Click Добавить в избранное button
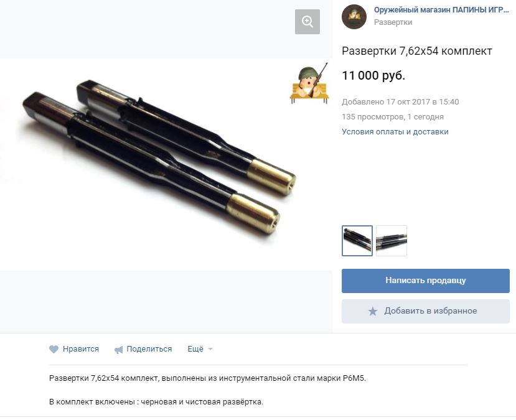 pyautogui.click(x=426, y=311)
